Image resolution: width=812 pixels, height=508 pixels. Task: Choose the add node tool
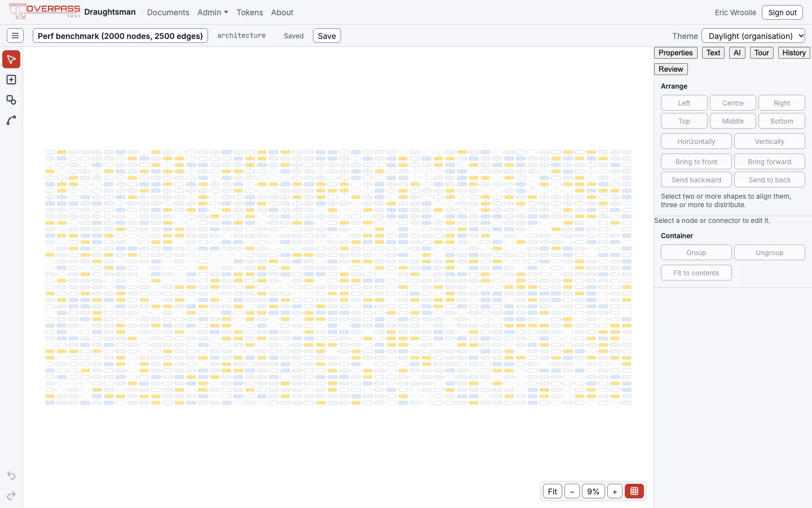[x=11, y=80]
